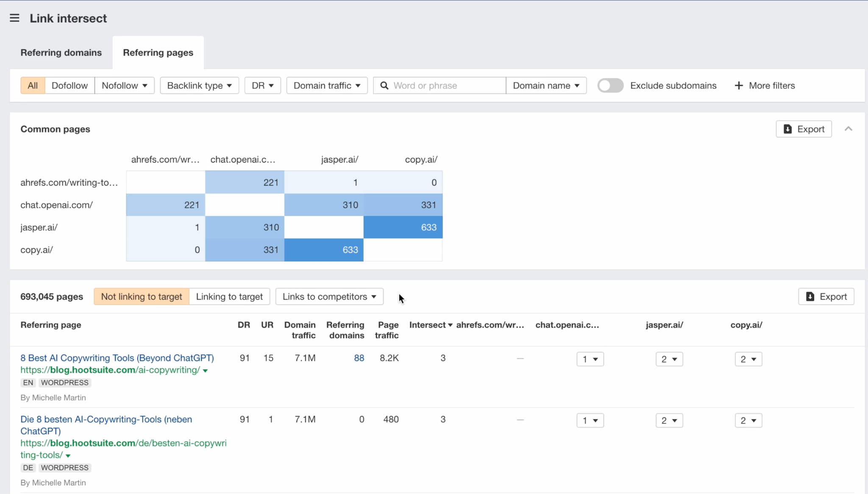Open chat.openai dropdown in 8 Best AI row
Image resolution: width=868 pixels, height=494 pixels.
click(x=590, y=359)
